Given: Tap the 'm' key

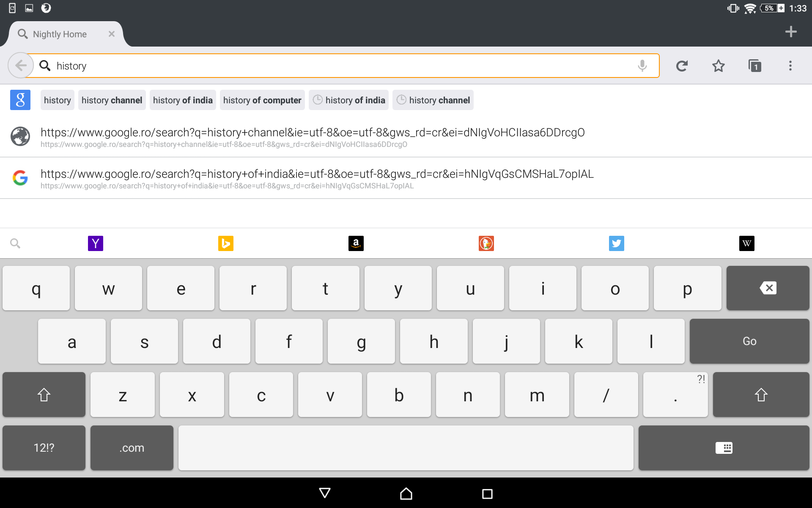Looking at the screenshot, I should 537,395.
